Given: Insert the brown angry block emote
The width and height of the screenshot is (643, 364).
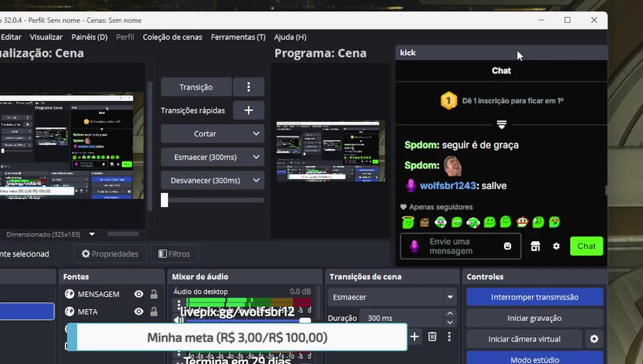Looking at the screenshot, I should (x=424, y=222).
